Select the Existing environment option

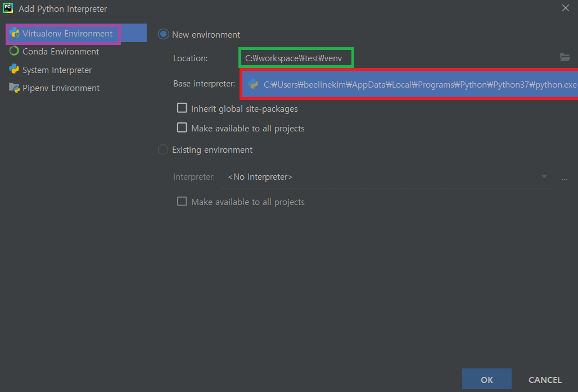163,149
